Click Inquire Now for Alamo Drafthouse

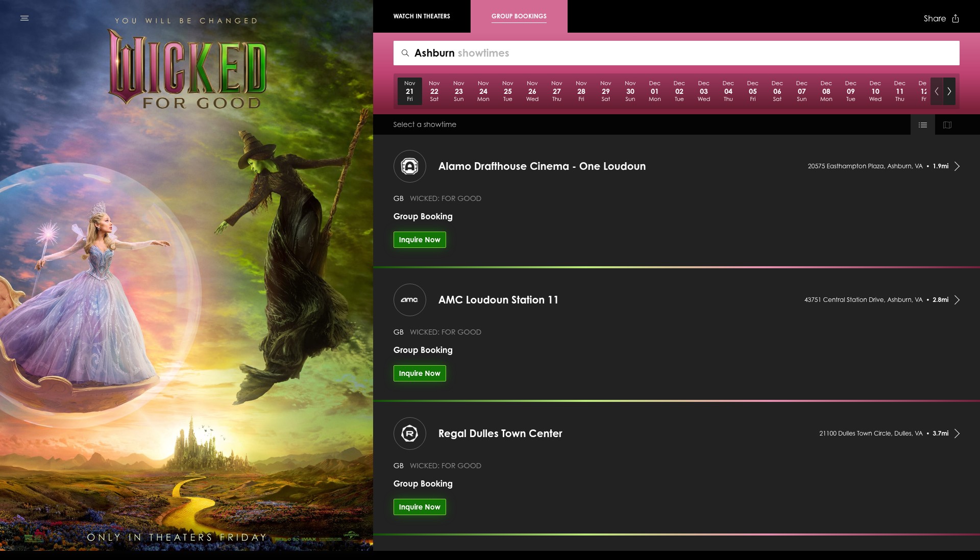pos(420,240)
